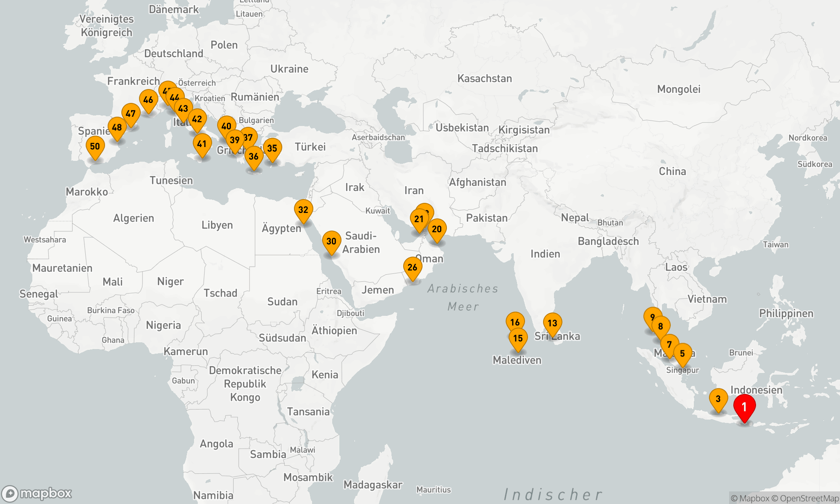Select map marker number 3 near Indonesia
The width and height of the screenshot is (840, 504).
tap(718, 399)
